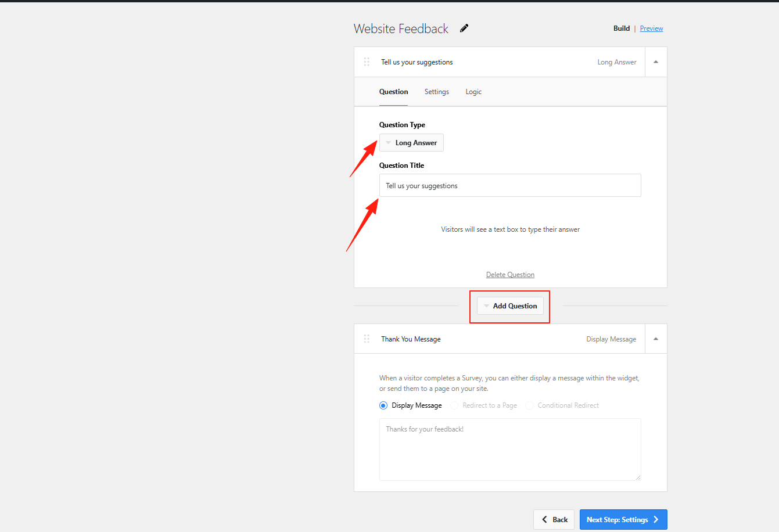Collapse the Thank You Message panel

[x=656, y=339]
